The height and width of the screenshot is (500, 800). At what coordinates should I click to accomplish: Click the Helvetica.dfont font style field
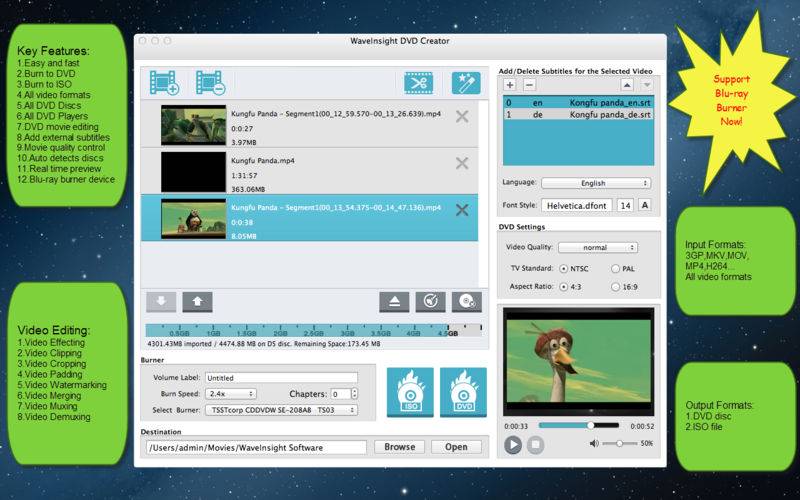(577, 206)
